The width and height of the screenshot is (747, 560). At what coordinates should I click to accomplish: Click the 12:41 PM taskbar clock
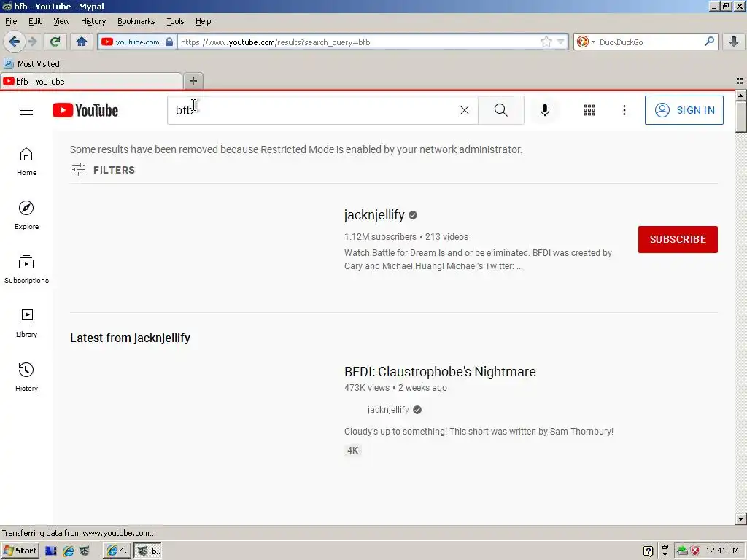click(x=722, y=551)
